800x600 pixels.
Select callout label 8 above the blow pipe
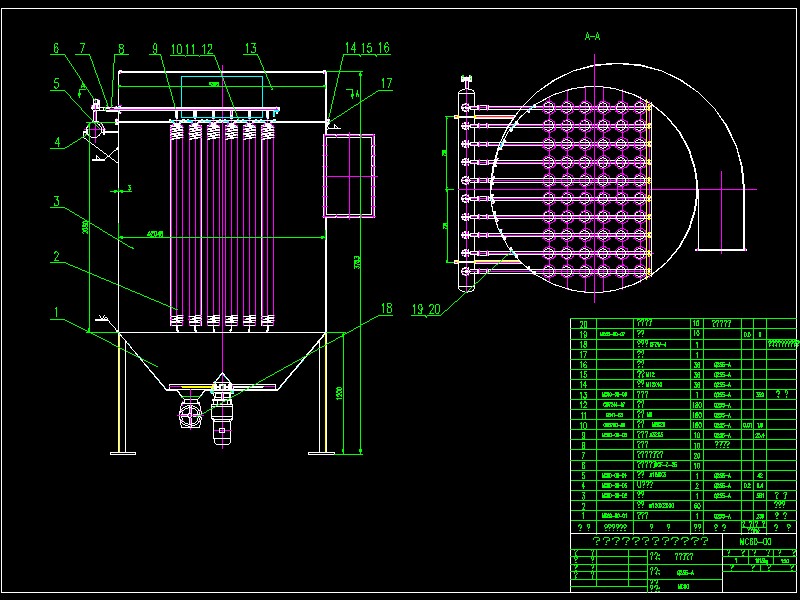tap(121, 48)
